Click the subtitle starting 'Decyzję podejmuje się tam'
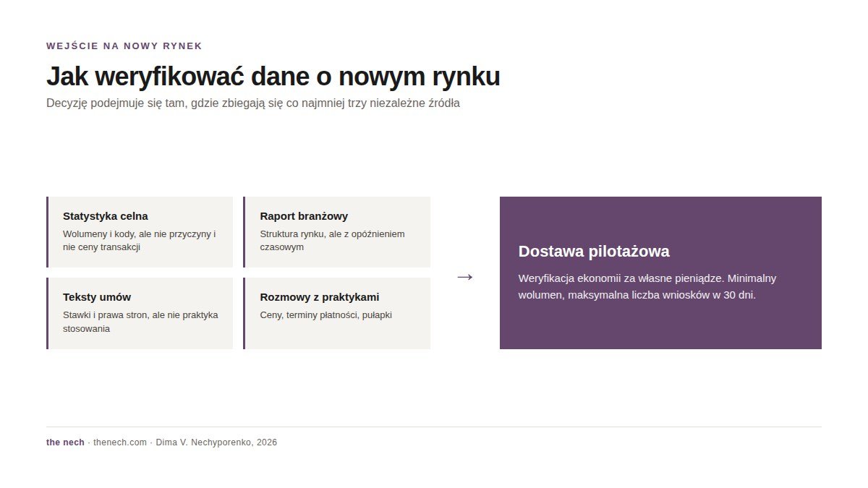868x488 pixels. pyautogui.click(x=253, y=103)
